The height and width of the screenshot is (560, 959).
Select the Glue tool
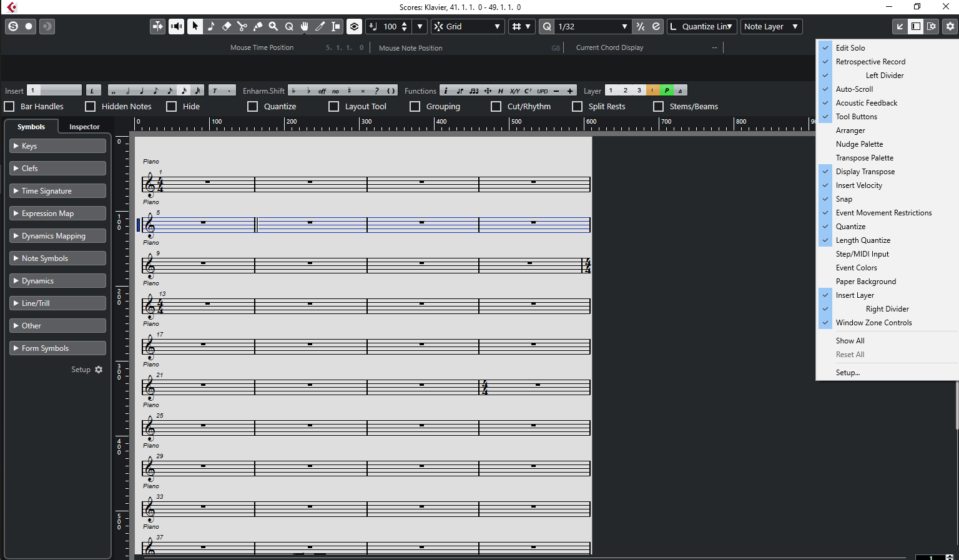pos(258,26)
